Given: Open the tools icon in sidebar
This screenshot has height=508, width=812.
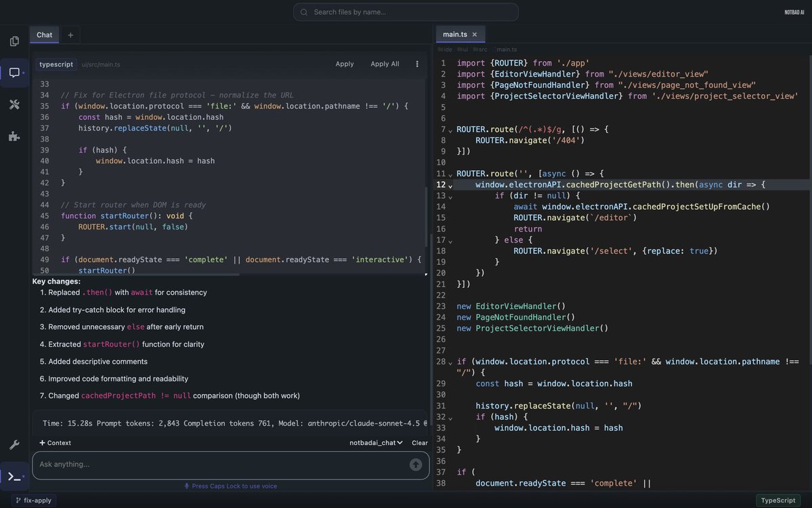Looking at the screenshot, I should pos(14,104).
